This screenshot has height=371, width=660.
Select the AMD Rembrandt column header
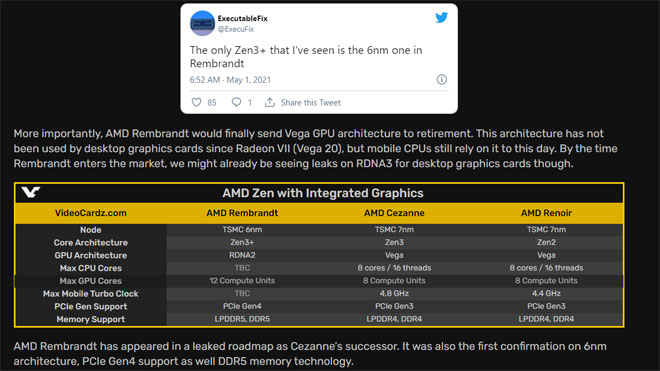(x=242, y=213)
